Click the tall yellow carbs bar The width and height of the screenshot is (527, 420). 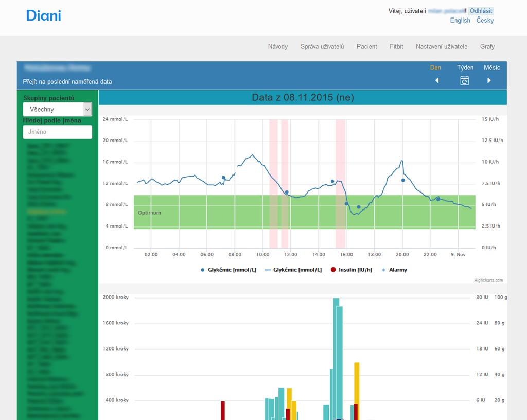tap(357, 391)
